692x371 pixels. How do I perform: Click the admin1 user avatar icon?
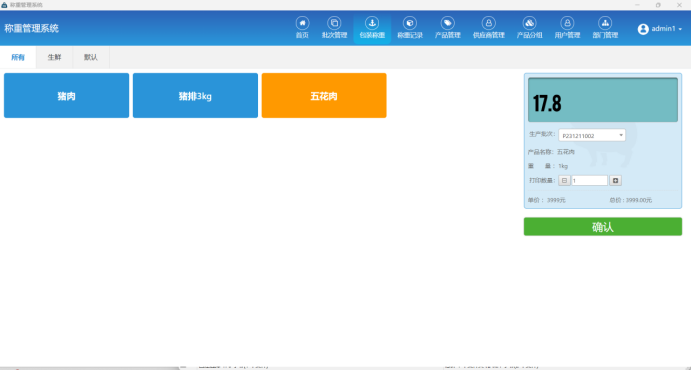643,29
